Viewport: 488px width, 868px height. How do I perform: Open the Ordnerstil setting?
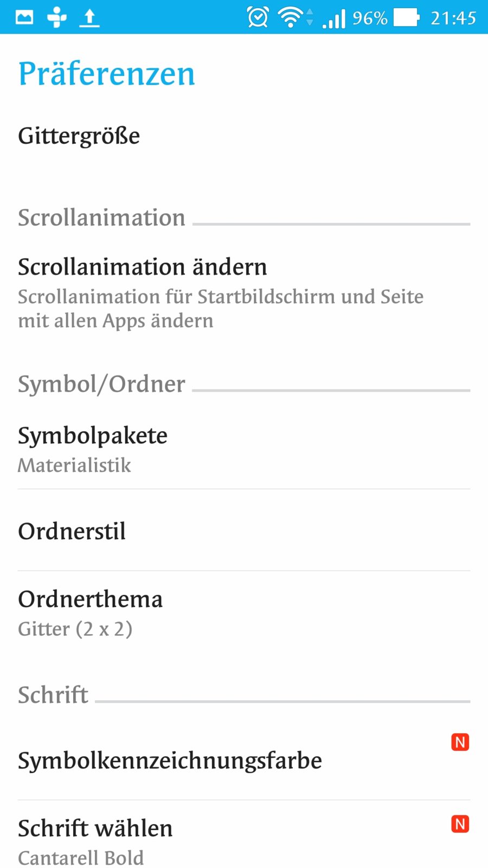[72, 531]
